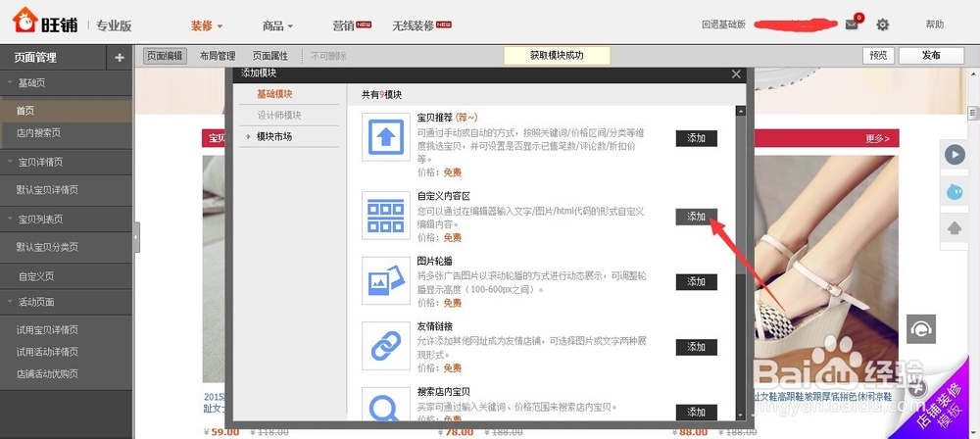Click the dialog scrollbar down arrow
The height and width of the screenshot is (439, 980).
pos(741,415)
